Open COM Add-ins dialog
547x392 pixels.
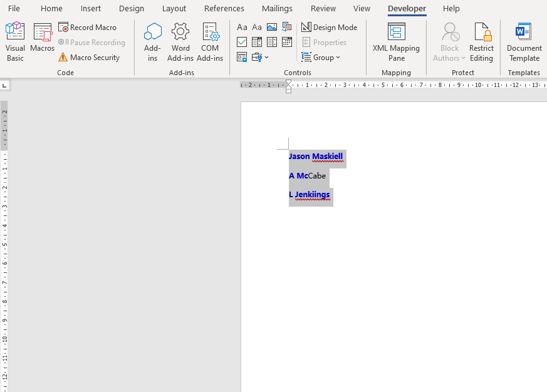[210, 42]
